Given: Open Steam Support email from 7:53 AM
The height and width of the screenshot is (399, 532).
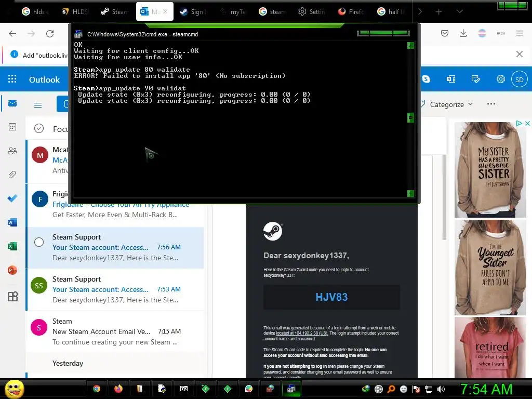Looking at the screenshot, I should 115,289.
